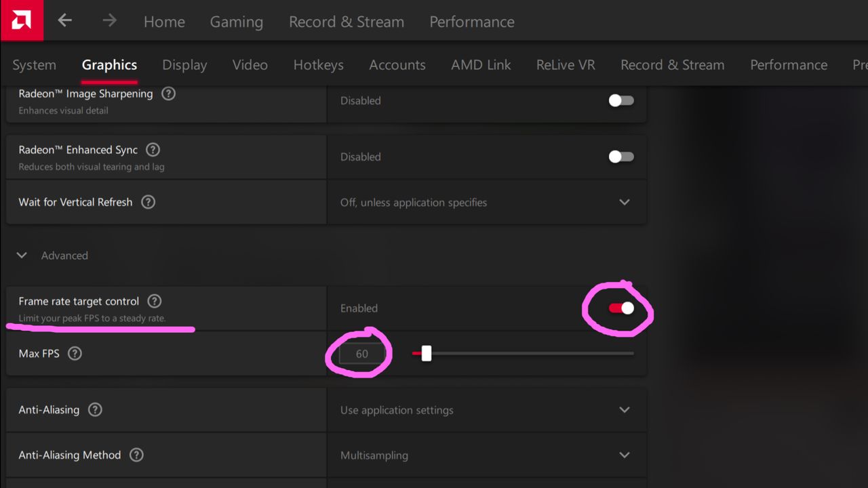Click the Frame rate target control label

(x=79, y=301)
